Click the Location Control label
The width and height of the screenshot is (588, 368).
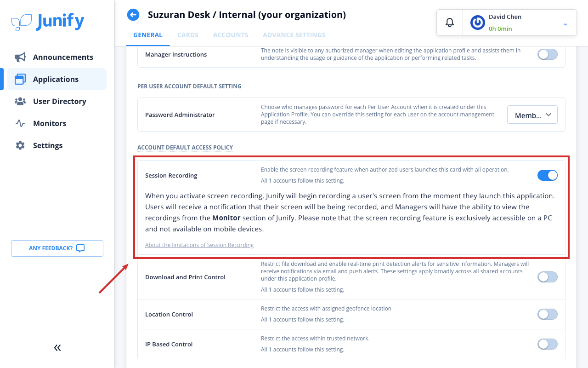click(x=169, y=314)
